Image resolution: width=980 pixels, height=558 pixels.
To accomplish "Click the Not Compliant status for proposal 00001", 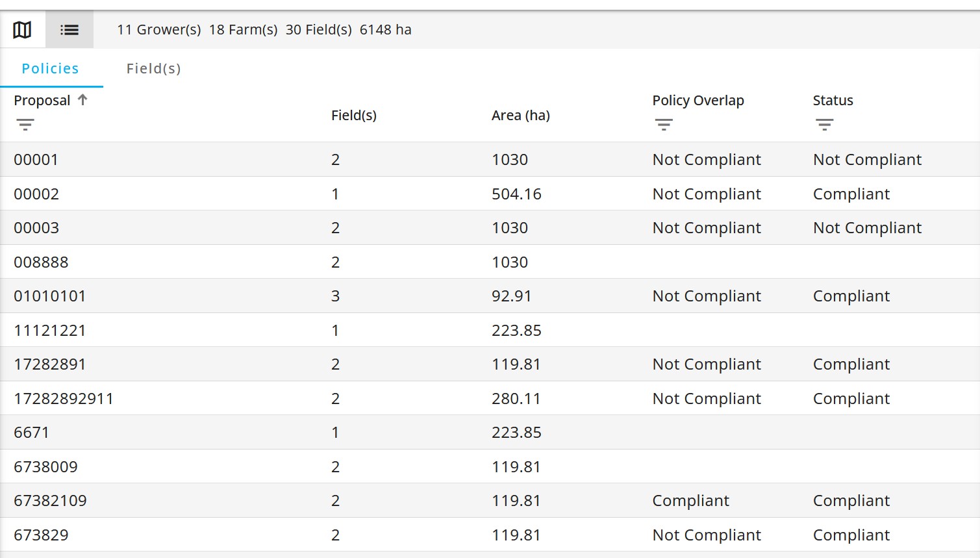I will 867,159.
